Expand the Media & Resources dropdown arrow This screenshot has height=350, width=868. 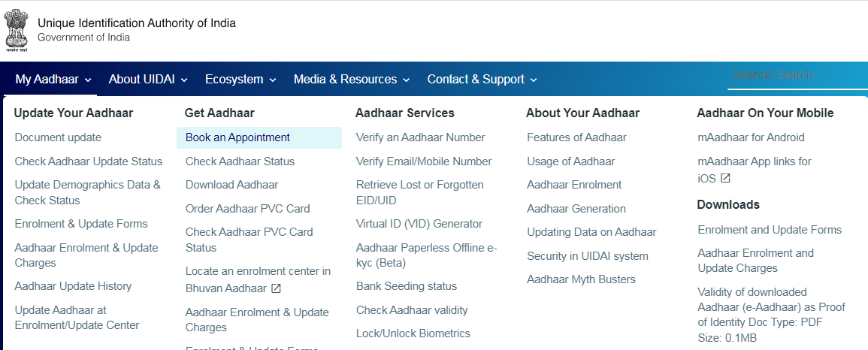(407, 80)
